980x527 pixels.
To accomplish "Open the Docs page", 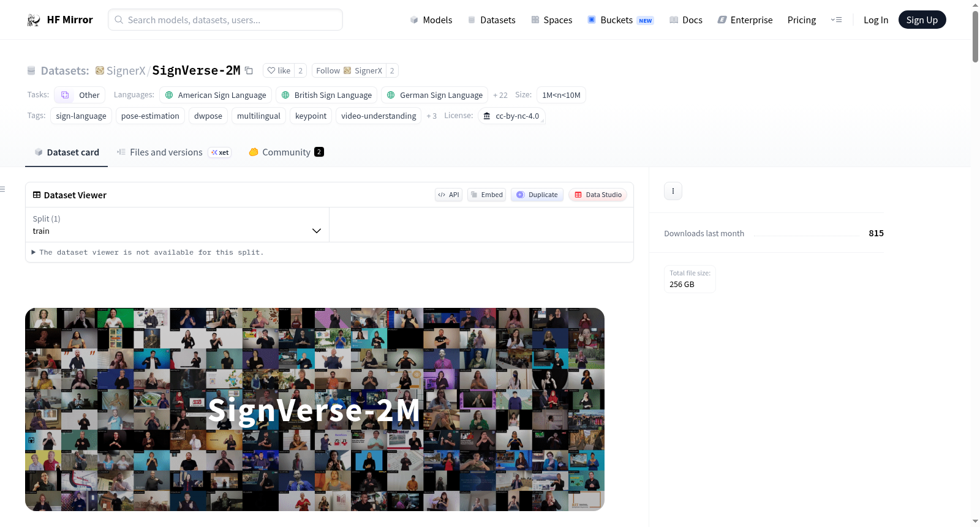I will (x=686, y=20).
